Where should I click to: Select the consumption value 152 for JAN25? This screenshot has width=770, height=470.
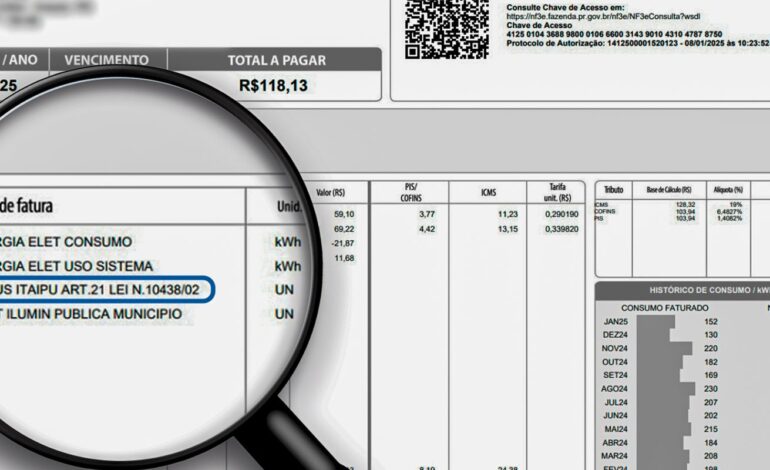click(711, 322)
